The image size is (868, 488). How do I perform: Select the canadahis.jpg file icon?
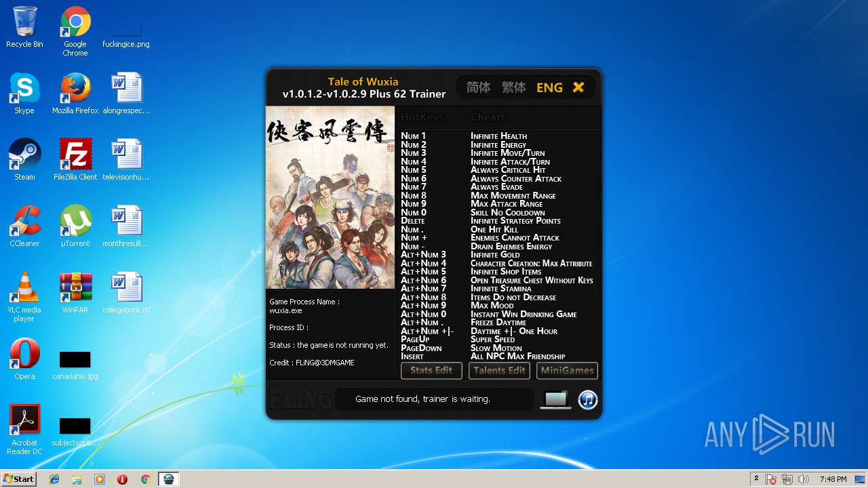click(75, 365)
